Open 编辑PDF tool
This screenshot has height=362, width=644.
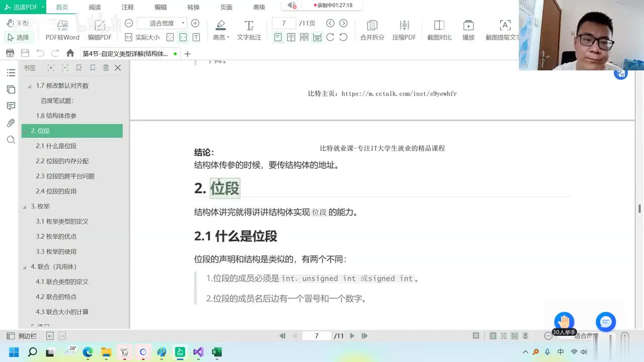pos(100,31)
